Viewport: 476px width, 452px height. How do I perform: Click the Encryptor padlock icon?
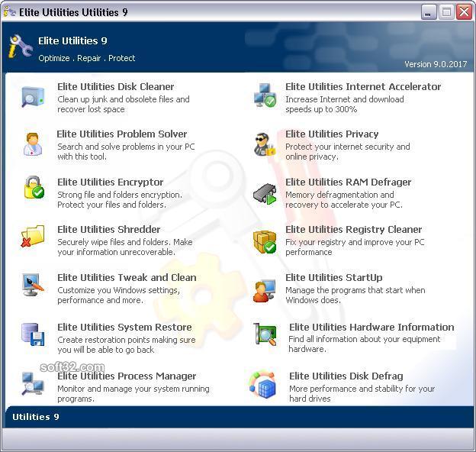pyautogui.click(x=34, y=187)
